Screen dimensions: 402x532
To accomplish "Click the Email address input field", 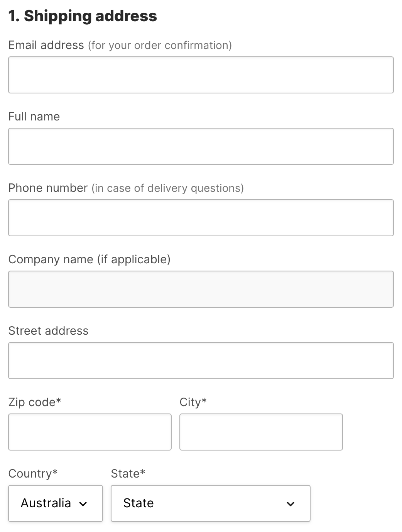I will click(200, 75).
